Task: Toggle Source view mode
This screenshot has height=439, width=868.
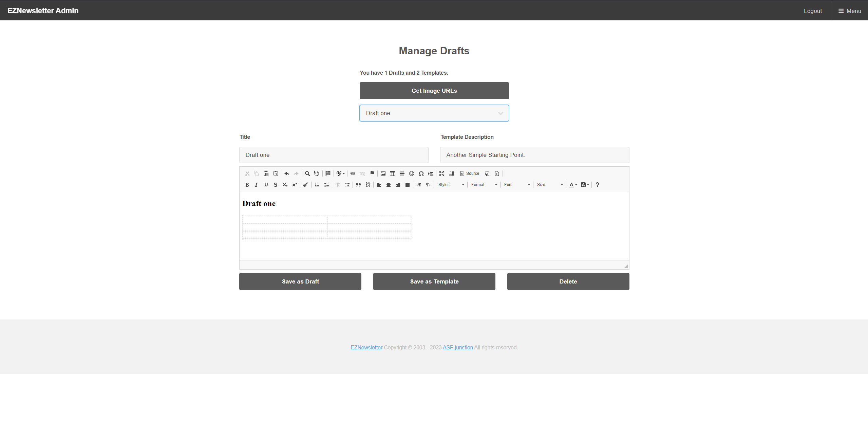Action: coord(470,173)
